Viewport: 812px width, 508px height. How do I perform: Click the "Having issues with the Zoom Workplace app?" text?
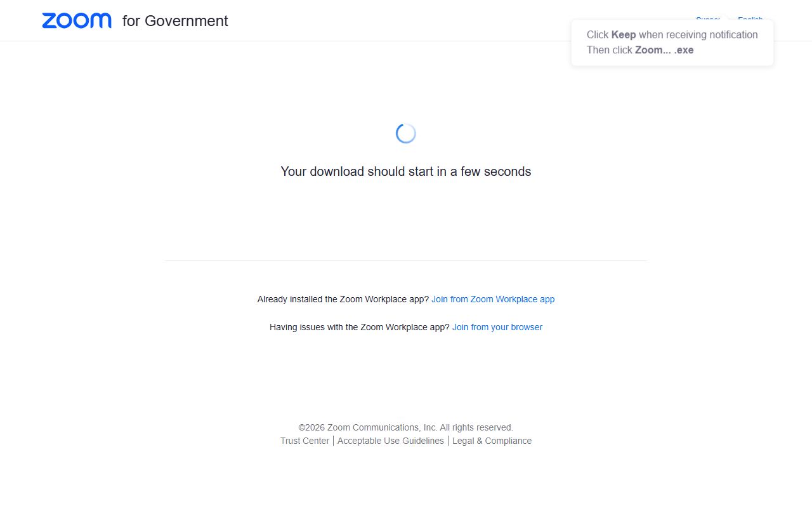pyautogui.click(x=360, y=327)
